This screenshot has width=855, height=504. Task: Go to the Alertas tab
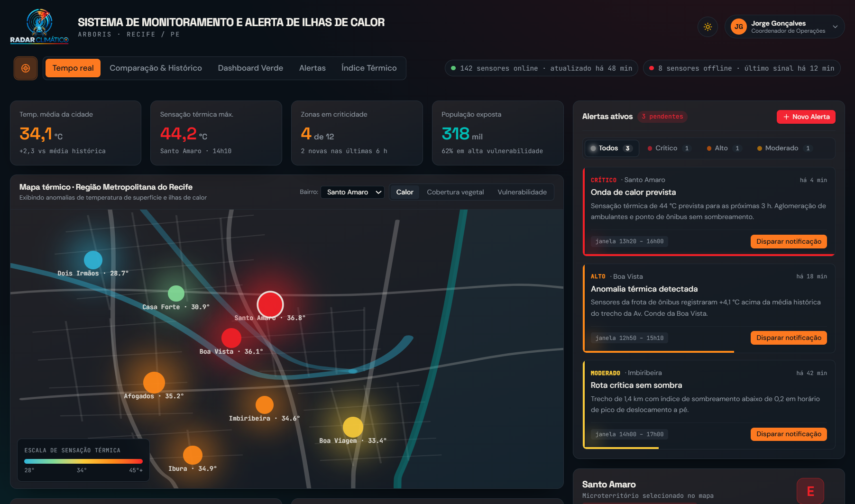click(x=313, y=68)
